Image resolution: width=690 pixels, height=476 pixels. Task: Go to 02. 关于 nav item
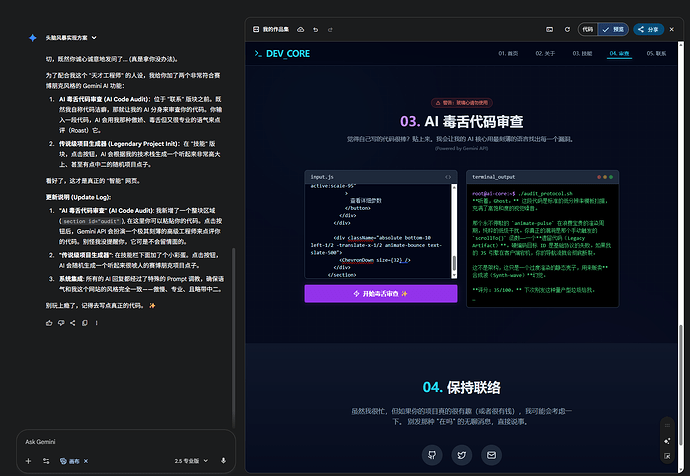point(545,54)
